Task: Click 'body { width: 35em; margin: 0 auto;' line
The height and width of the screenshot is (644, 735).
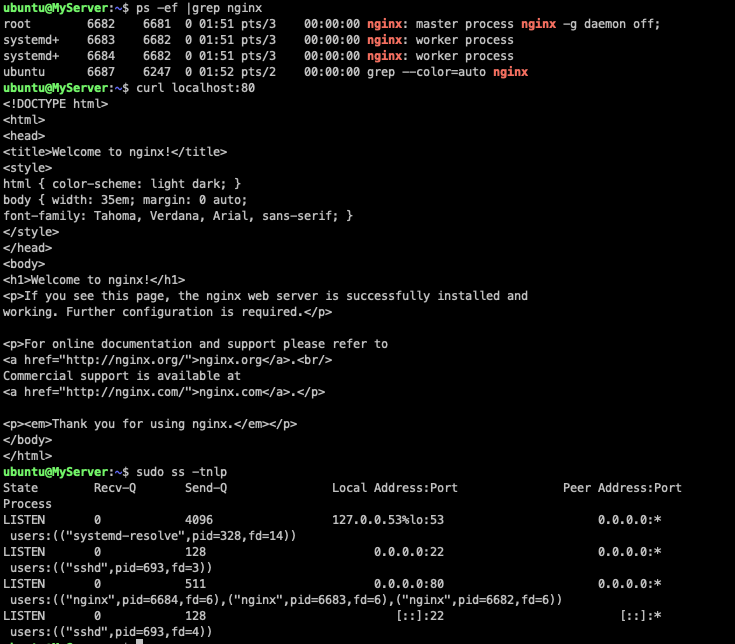Action: [x=125, y=200]
